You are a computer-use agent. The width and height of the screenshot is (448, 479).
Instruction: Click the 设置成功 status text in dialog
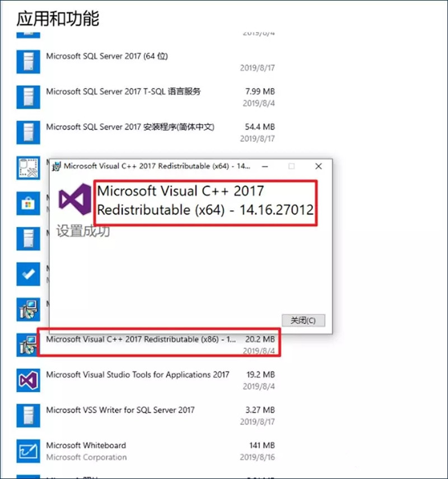(x=83, y=231)
